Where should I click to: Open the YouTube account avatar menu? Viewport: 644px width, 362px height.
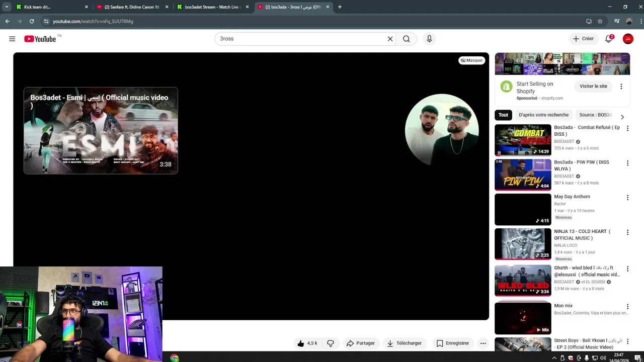pos(628,39)
